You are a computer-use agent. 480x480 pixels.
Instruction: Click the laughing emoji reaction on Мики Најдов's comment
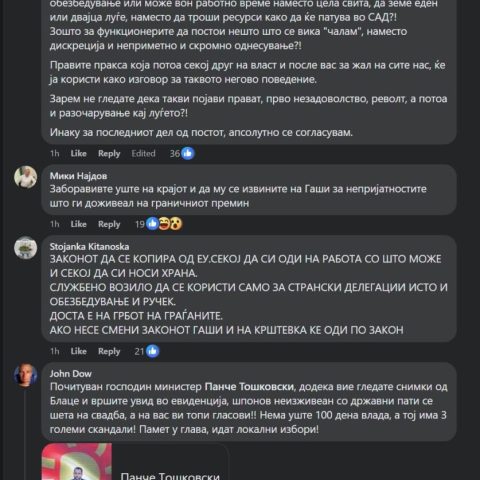click(164, 224)
